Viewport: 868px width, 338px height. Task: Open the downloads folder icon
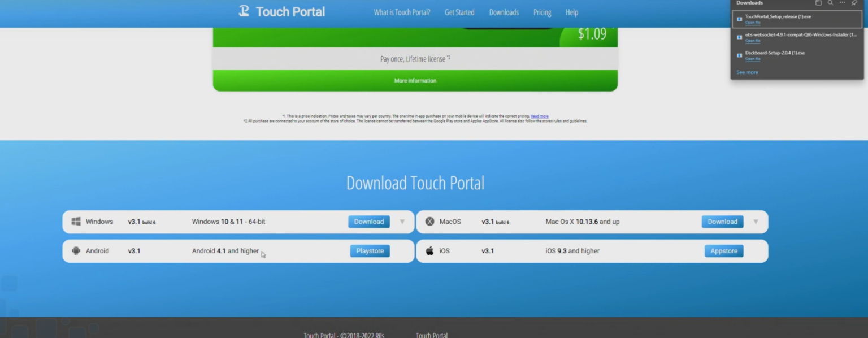(818, 3)
